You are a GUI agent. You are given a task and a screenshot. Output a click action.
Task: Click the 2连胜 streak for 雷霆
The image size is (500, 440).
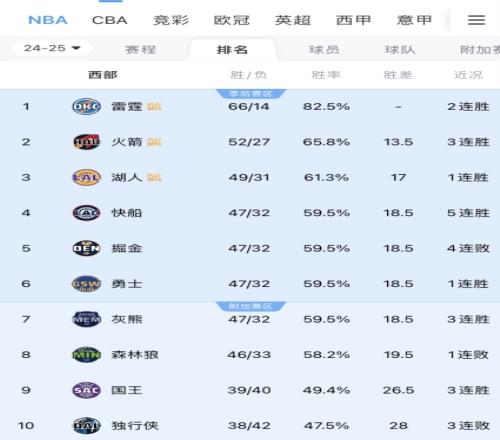pos(468,107)
